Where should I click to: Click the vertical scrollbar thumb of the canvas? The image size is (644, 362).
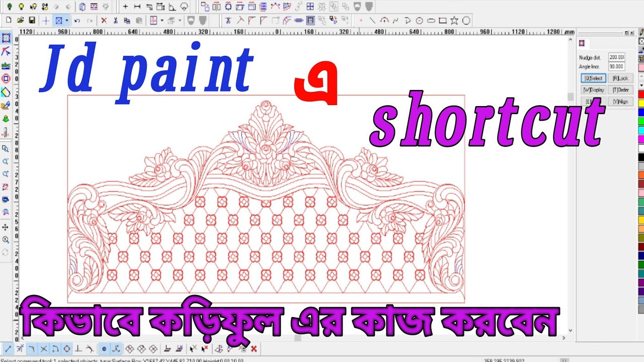tap(570, 97)
